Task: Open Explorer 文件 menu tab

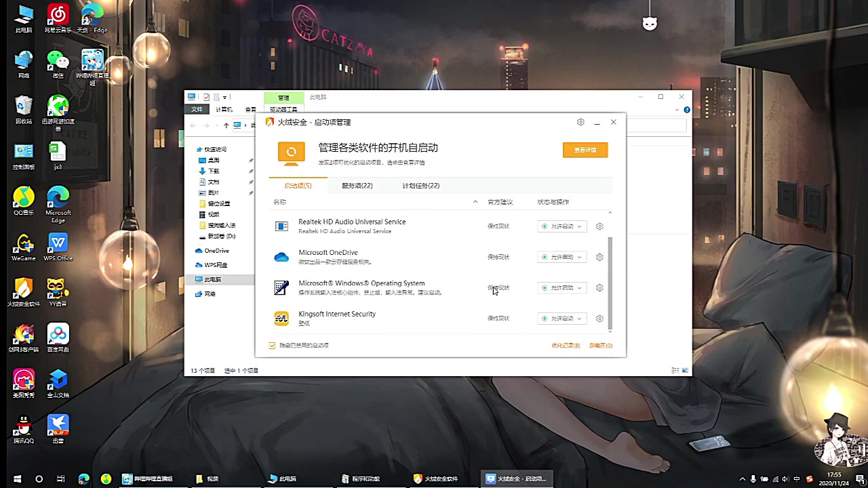Action: tap(197, 109)
